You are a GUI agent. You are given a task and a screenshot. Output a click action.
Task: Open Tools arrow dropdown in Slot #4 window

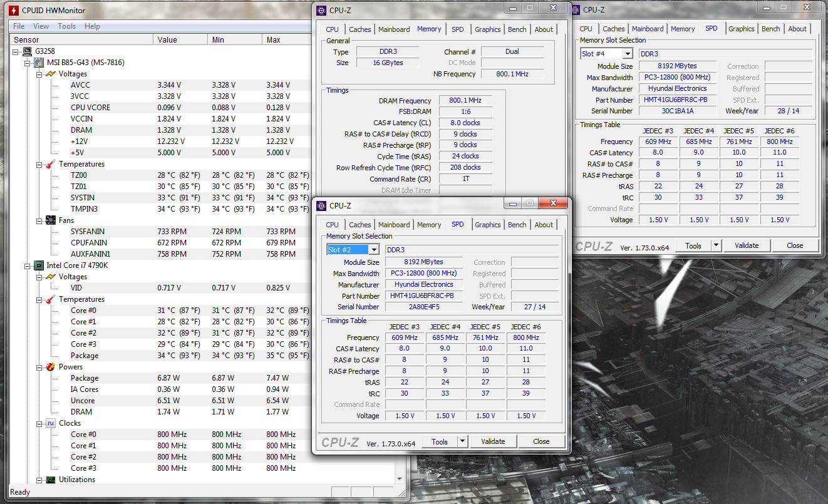tap(716, 245)
